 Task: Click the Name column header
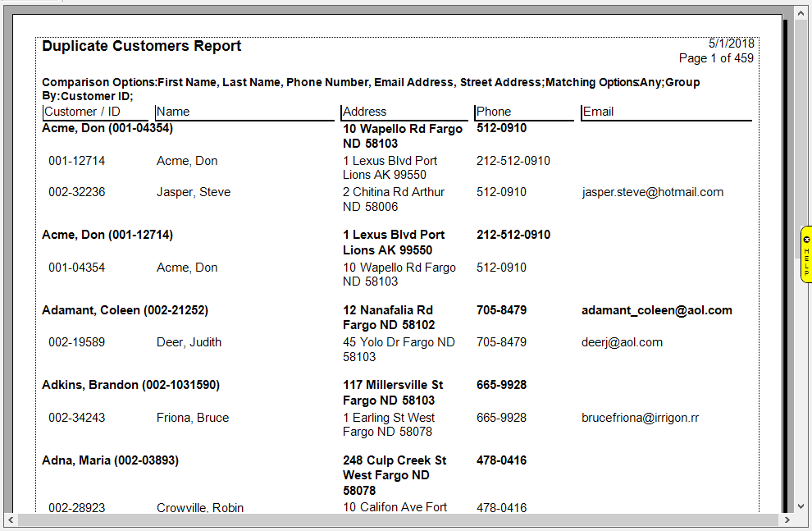(173, 112)
